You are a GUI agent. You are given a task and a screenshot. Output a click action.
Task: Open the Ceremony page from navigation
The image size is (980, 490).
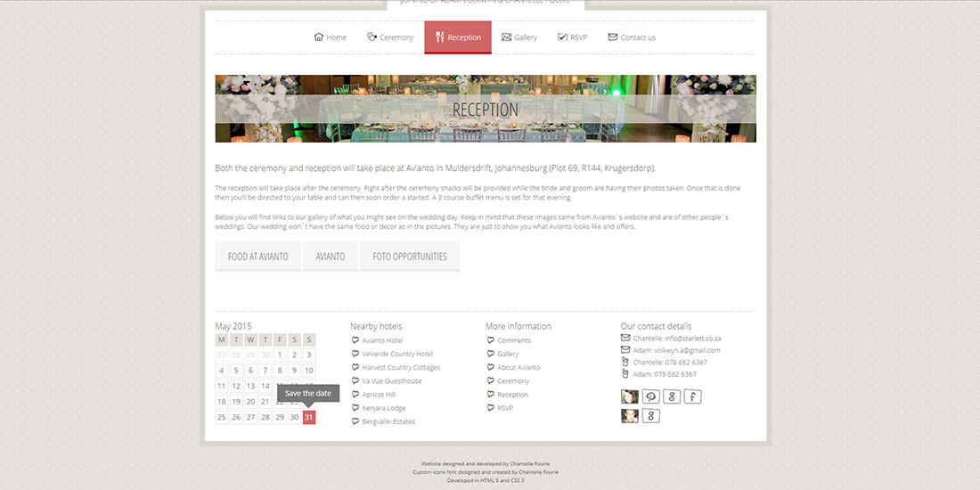[390, 37]
